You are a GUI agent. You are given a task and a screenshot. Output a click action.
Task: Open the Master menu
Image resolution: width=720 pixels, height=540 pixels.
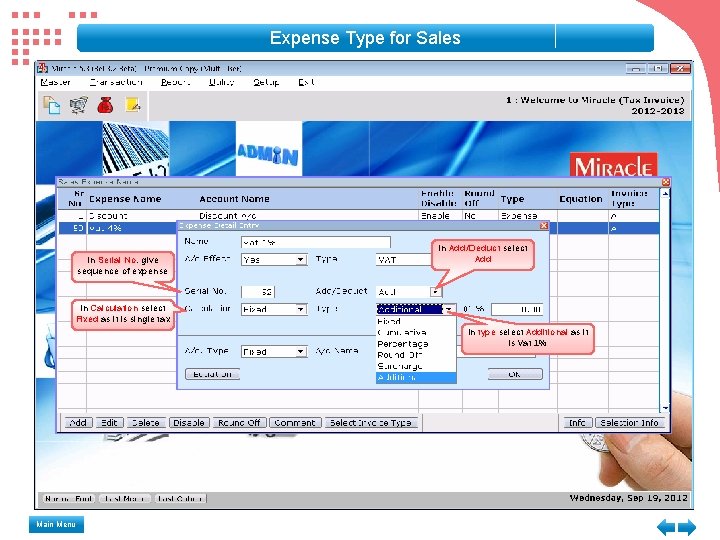pyautogui.click(x=56, y=82)
